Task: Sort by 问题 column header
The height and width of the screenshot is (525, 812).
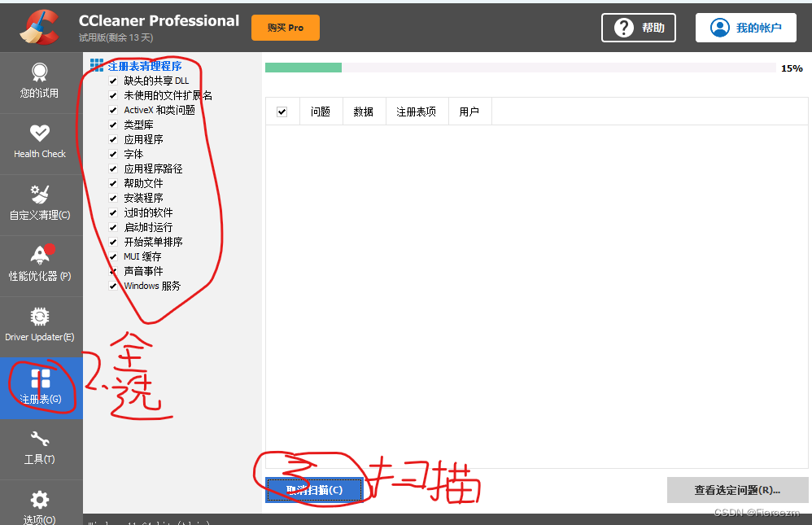Action: coord(321,112)
